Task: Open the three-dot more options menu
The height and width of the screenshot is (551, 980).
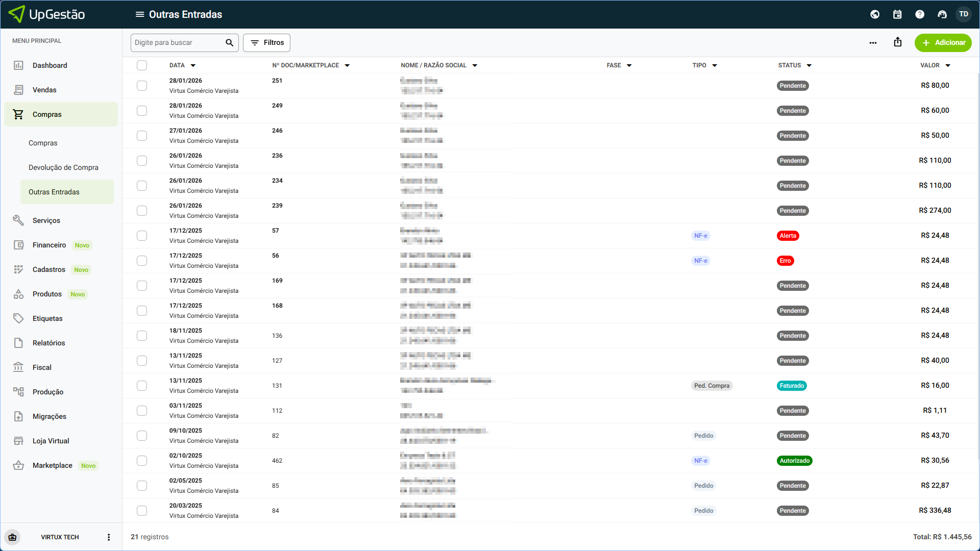Action: point(873,43)
